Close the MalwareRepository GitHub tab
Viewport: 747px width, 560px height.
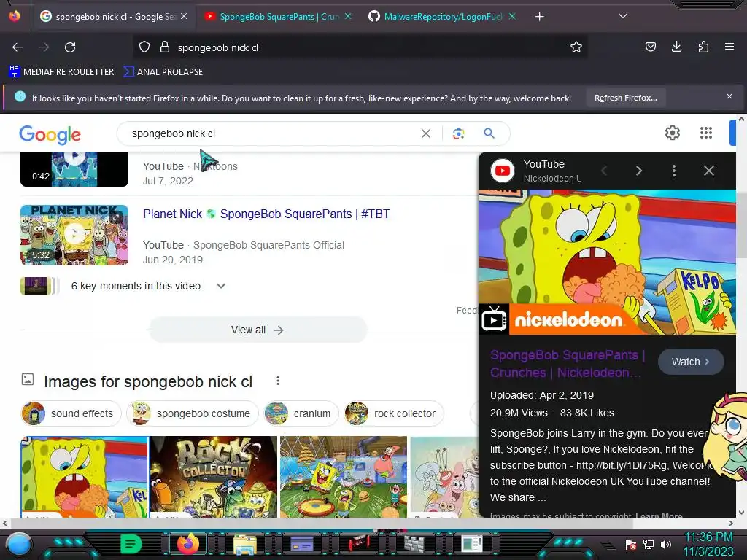click(x=512, y=16)
